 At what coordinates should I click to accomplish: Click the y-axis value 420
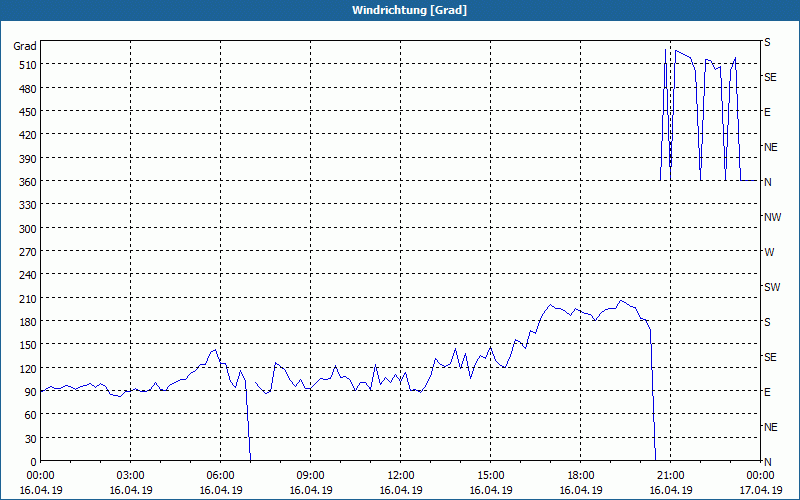[x=29, y=135]
